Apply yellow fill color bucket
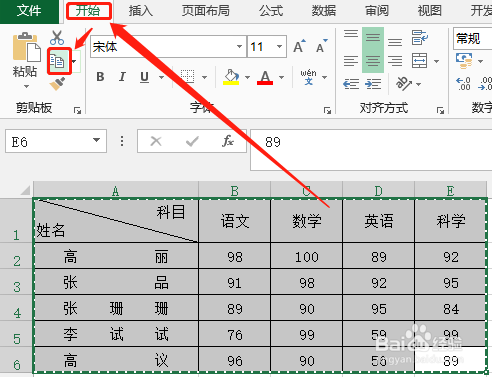This screenshot has width=492, height=377. tap(231, 77)
